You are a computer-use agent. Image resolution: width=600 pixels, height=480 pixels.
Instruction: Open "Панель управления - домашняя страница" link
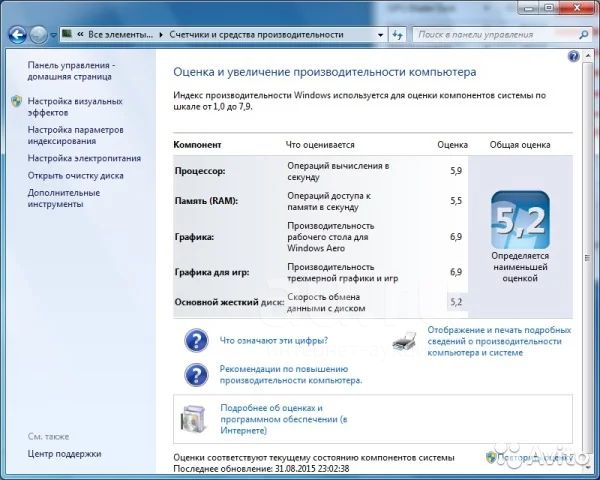71,71
